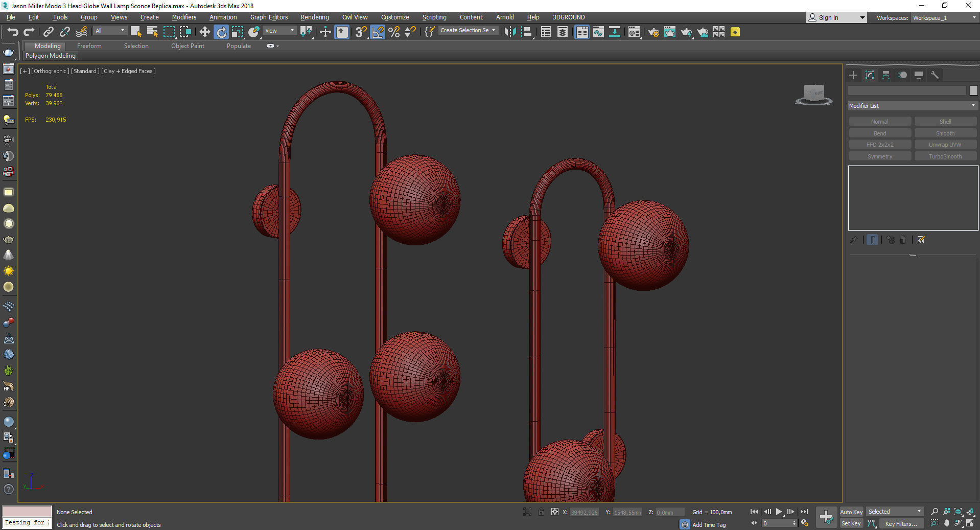The height and width of the screenshot is (530, 980).
Task: Open the Selection Filter All dropdown
Action: (x=110, y=31)
